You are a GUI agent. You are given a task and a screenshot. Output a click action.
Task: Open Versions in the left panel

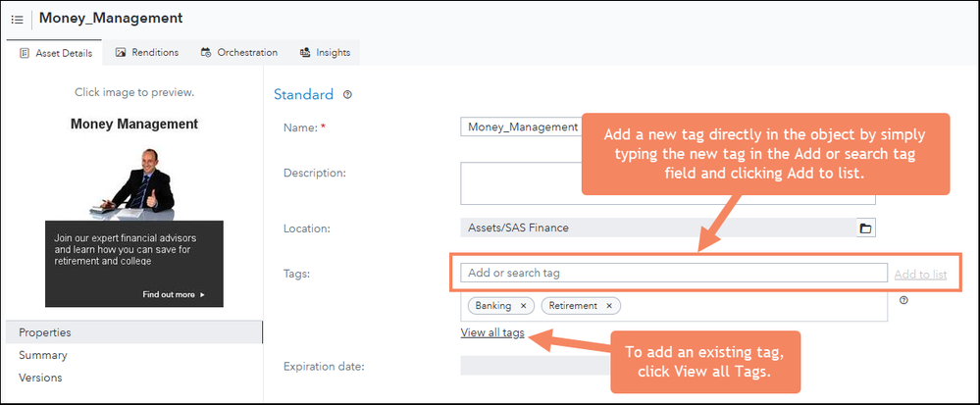coord(40,378)
